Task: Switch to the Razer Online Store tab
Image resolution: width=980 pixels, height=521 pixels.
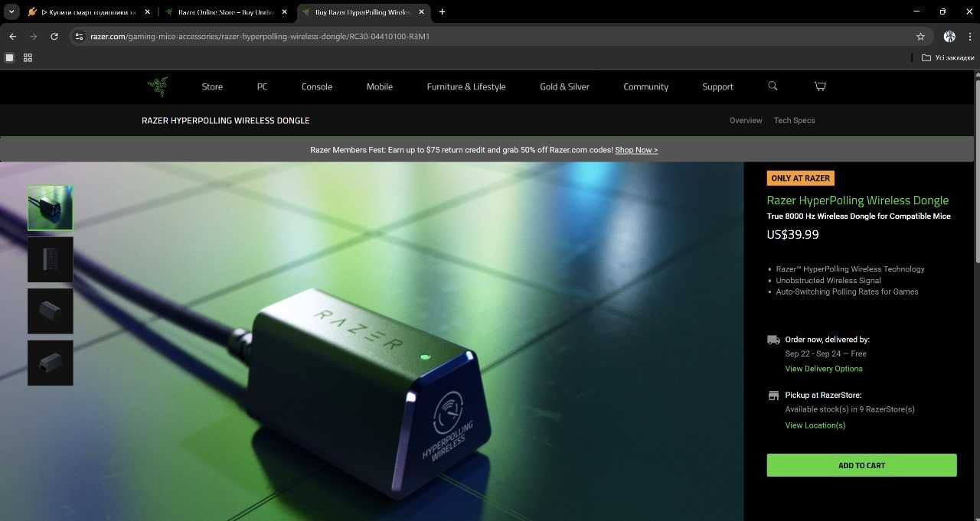Action: click(x=225, y=12)
